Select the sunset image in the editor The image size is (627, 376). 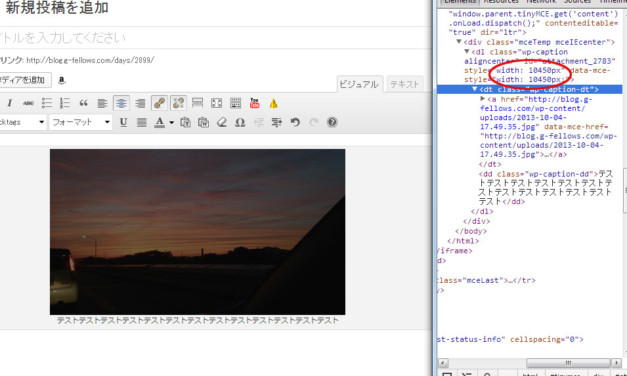tap(198, 232)
